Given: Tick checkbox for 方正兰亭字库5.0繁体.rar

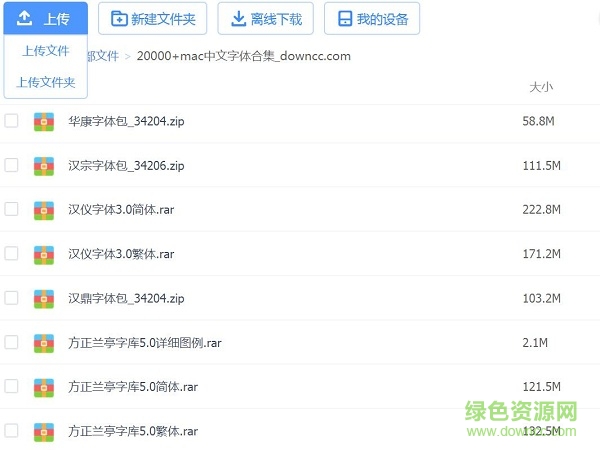Looking at the screenshot, I should click(x=11, y=430).
